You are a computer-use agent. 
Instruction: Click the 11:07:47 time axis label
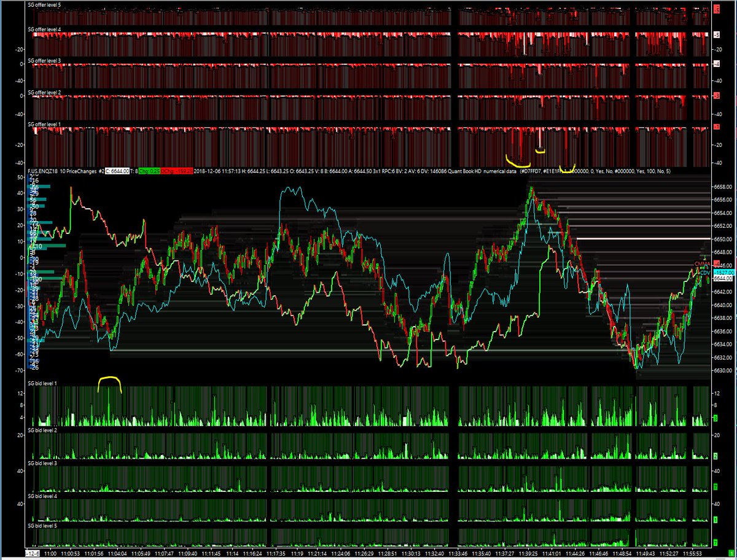coord(164,553)
